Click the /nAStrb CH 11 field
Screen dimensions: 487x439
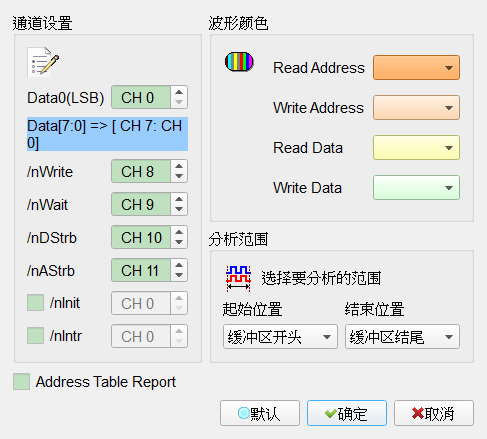[x=141, y=270]
